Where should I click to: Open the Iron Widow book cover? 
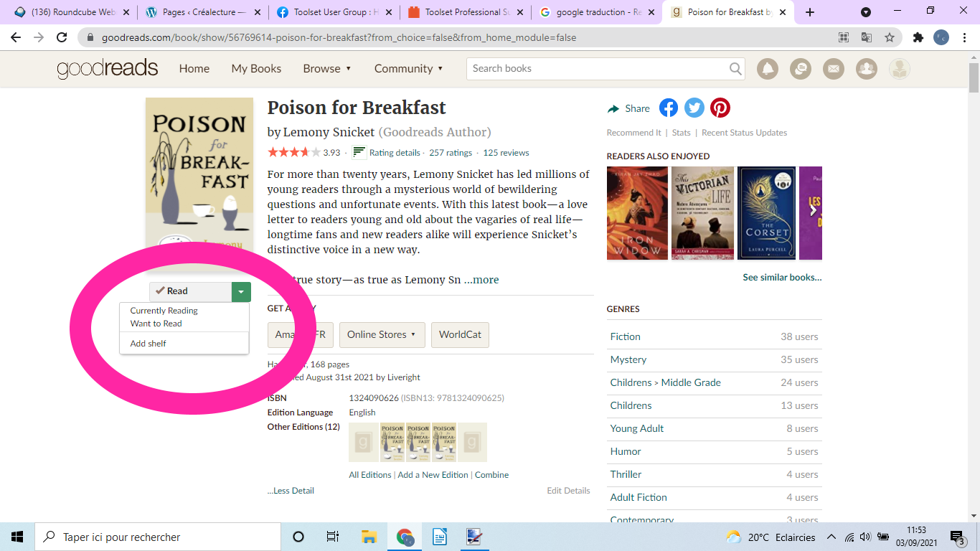pos(637,213)
